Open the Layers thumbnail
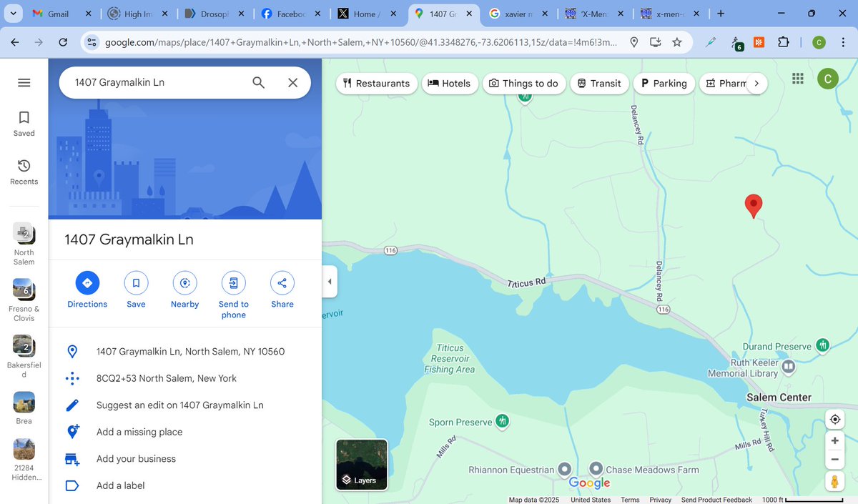Screen dimensions: 858x504 point(362,465)
